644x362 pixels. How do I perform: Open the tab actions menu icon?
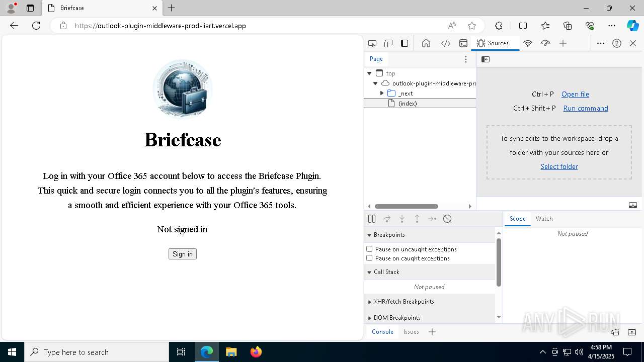click(x=30, y=8)
